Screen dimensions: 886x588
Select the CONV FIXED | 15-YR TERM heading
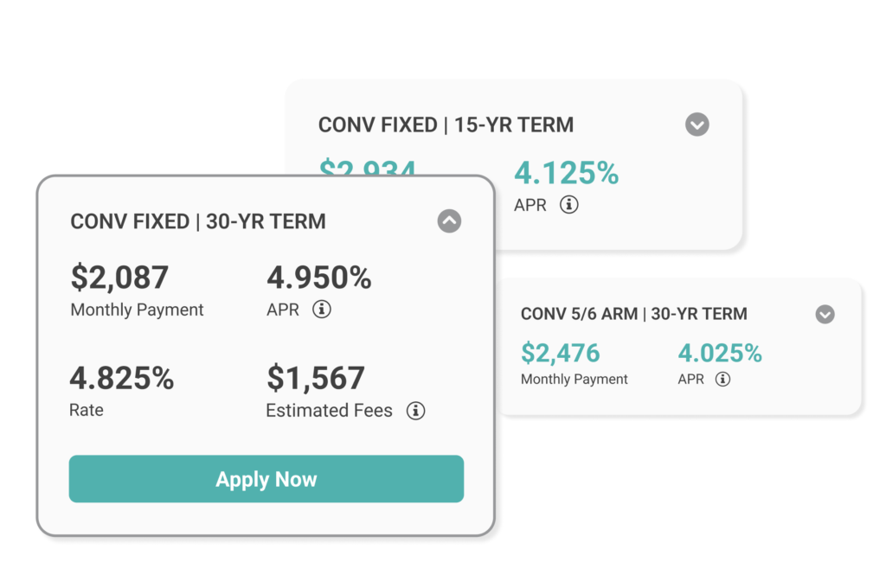446,125
